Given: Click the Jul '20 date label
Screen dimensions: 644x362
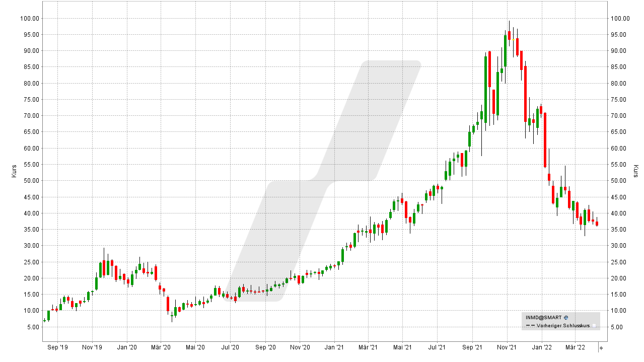Looking at the screenshot, I should pos(230,347).
